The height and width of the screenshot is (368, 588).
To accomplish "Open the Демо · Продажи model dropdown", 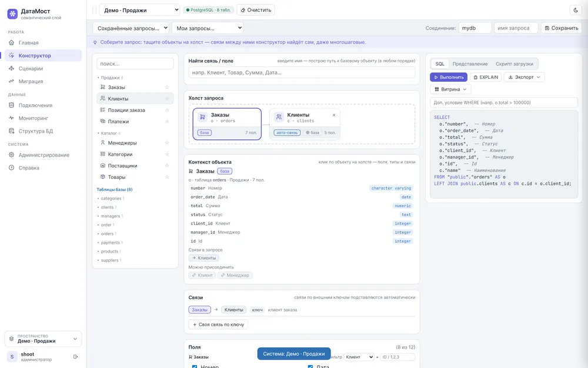I will 139,10.
